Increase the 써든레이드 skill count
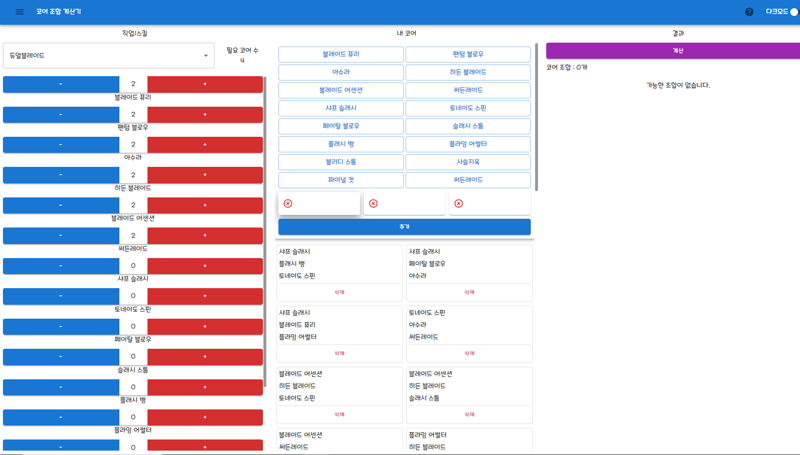 [205, 236]
